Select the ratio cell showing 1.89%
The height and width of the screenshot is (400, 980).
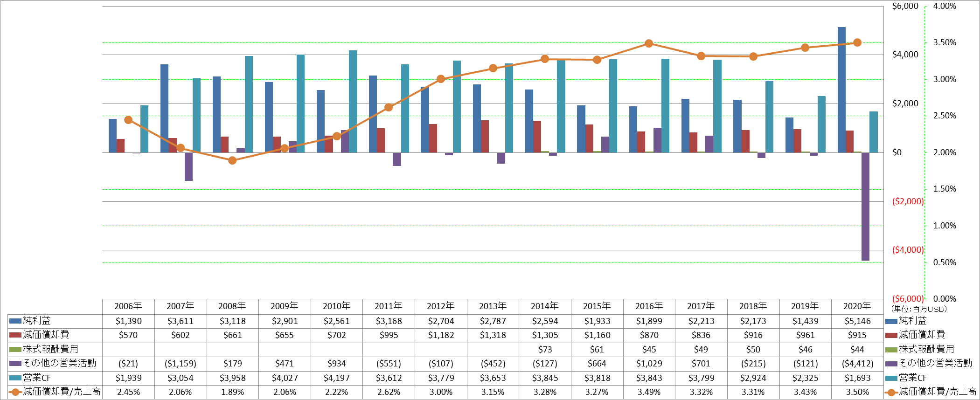(x=232, y=392)
